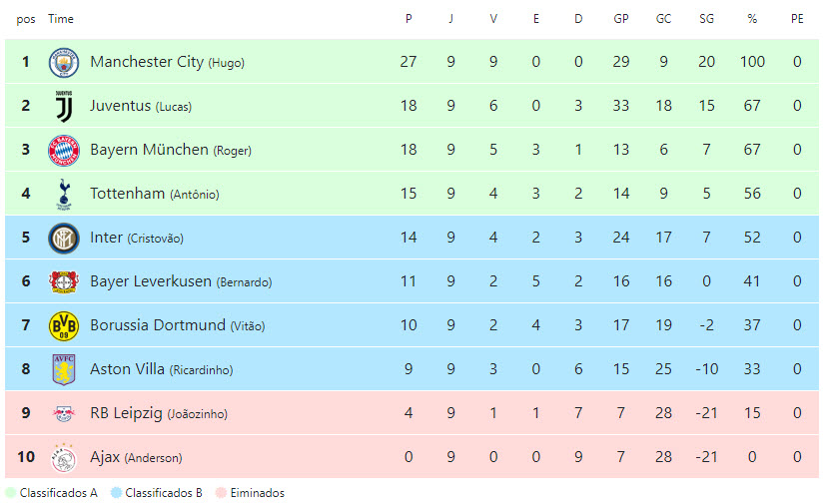827x504 pixels.
Task: Click the Aston Villa club crest
Action: point(64,369)
